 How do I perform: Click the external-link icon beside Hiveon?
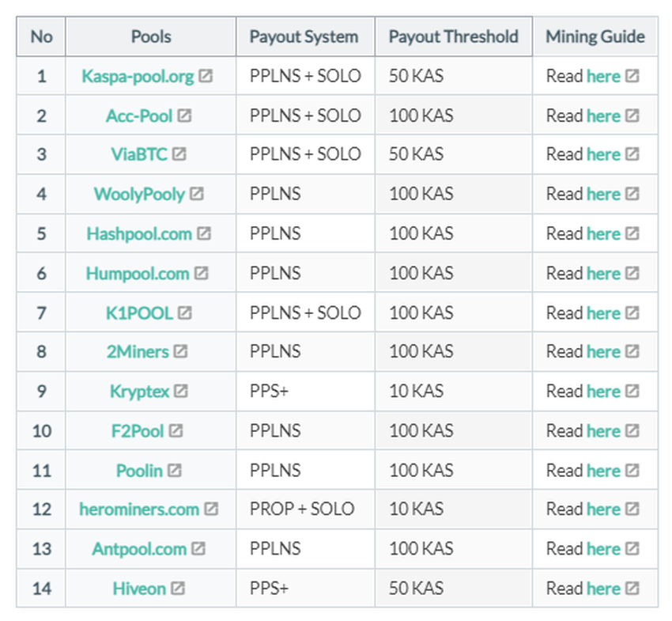tap(178, 588)
